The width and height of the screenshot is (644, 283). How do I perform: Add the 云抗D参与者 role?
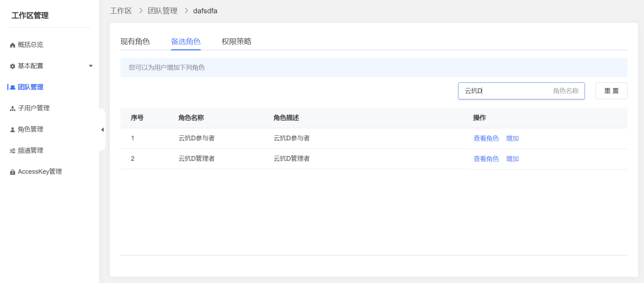point(512,138)
